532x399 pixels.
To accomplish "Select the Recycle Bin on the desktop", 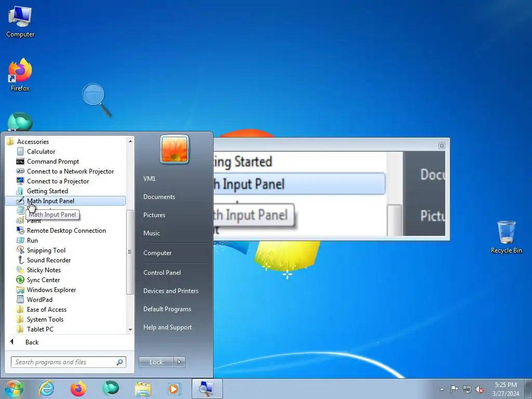I will (506, 237).
